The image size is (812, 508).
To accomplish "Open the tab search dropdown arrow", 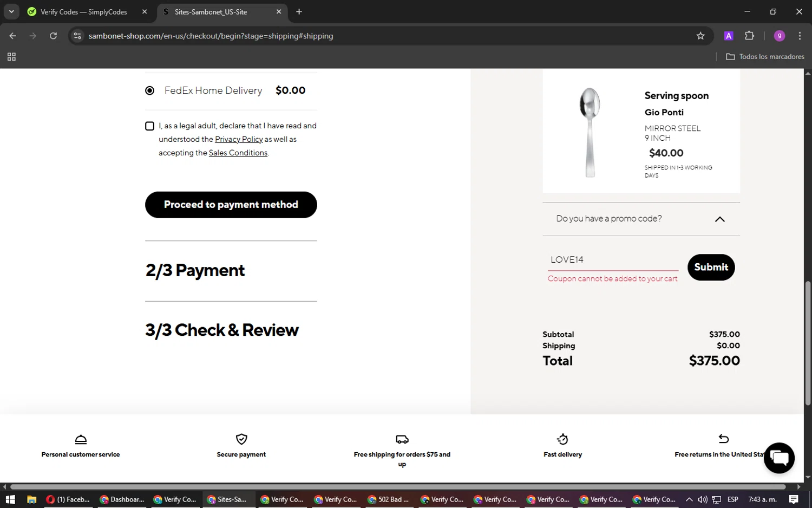I will coord(11,12).
